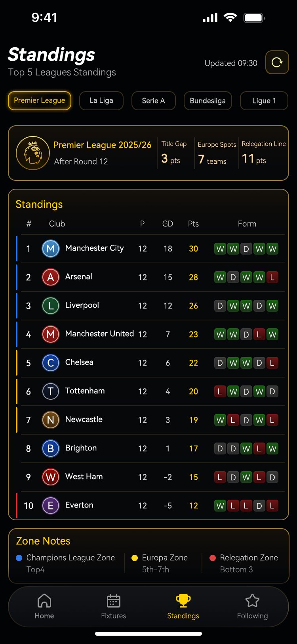Tap the red Relegation Zone dot
Viewport: 297px width, 644px height.
pyautogui.click(x=212, y=558)
